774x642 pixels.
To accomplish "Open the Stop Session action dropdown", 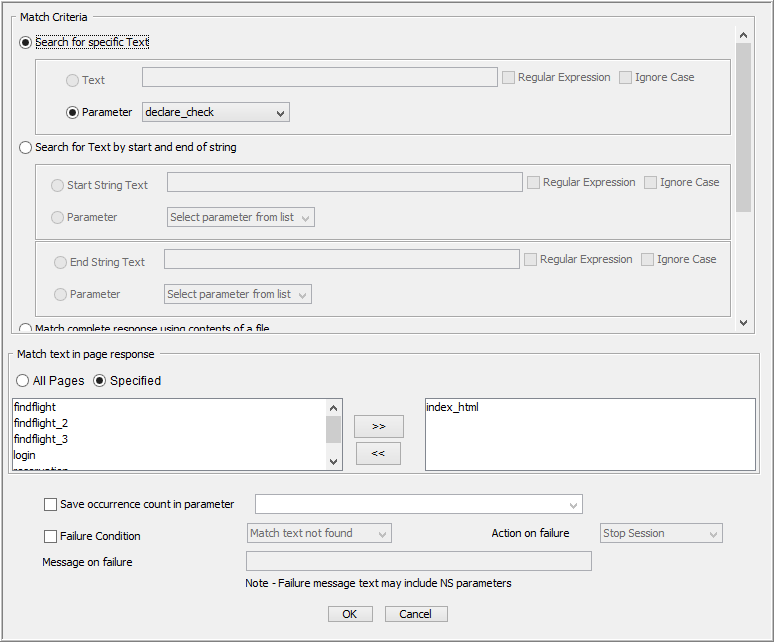I will pos(661,534).
